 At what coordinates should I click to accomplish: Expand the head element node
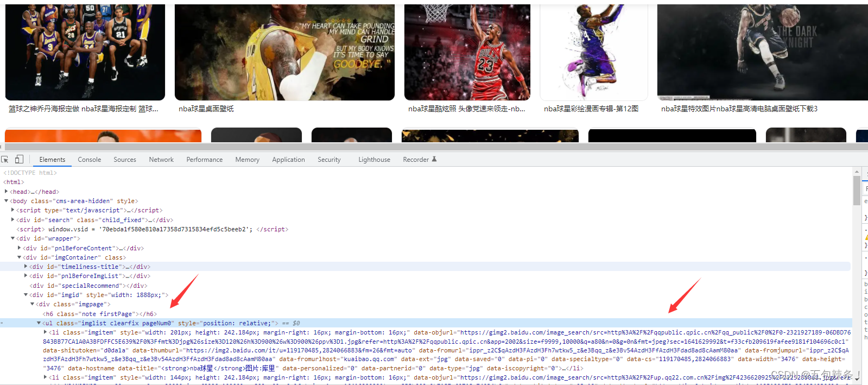tap(6, 191)
